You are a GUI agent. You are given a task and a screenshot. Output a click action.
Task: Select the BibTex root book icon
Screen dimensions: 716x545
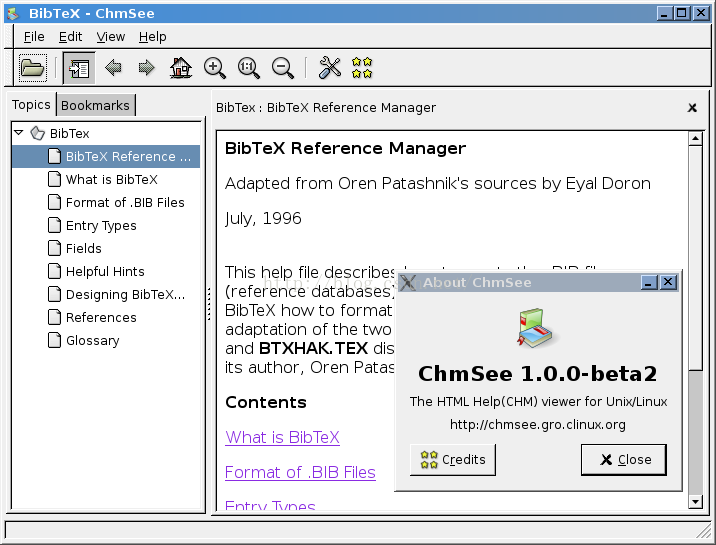pos(37,133)
